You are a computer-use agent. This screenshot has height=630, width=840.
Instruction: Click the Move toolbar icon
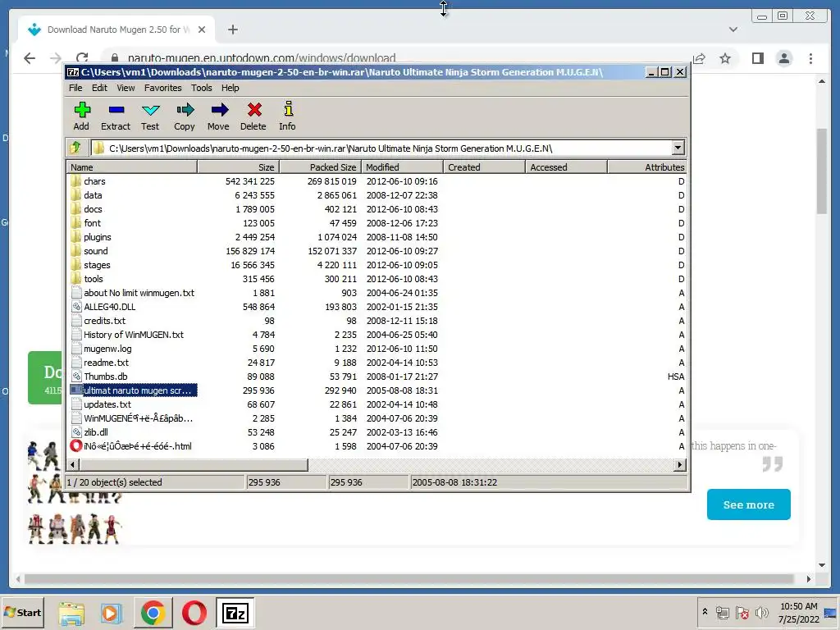(220, 110)
